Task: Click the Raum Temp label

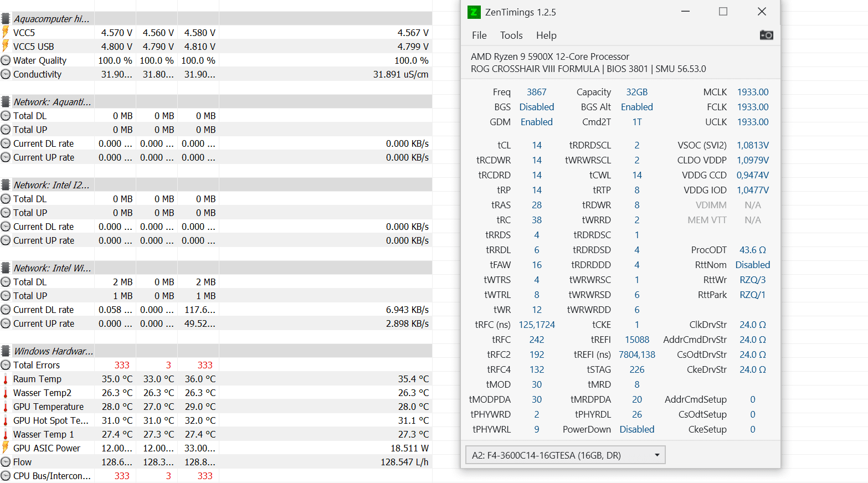Action: pyautogui.click(x=37, y=379)
